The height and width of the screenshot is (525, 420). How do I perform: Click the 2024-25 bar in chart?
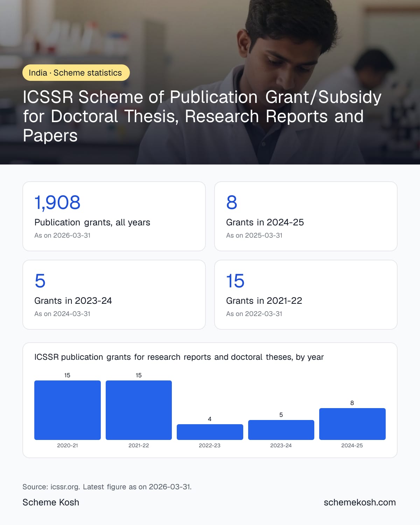[x=352, y=424]
